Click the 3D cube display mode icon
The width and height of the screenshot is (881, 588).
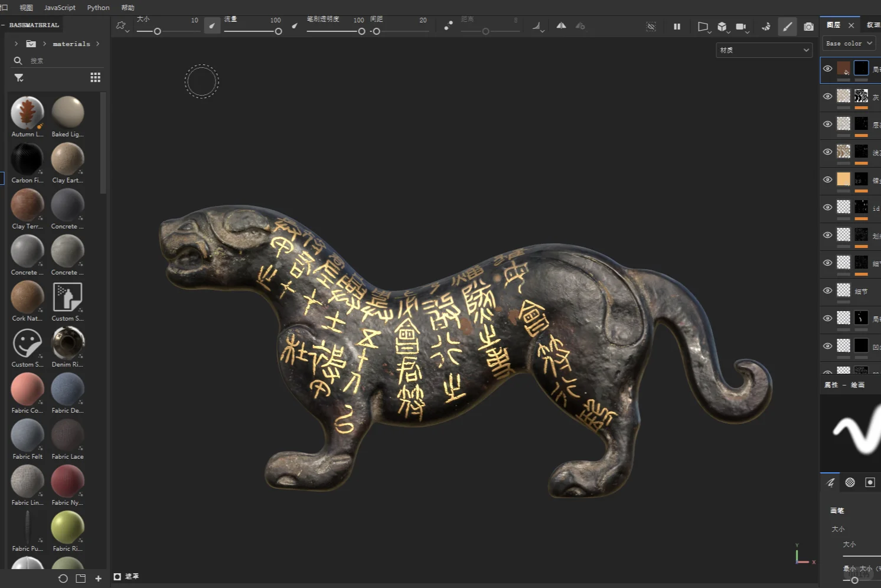(722, 27)
